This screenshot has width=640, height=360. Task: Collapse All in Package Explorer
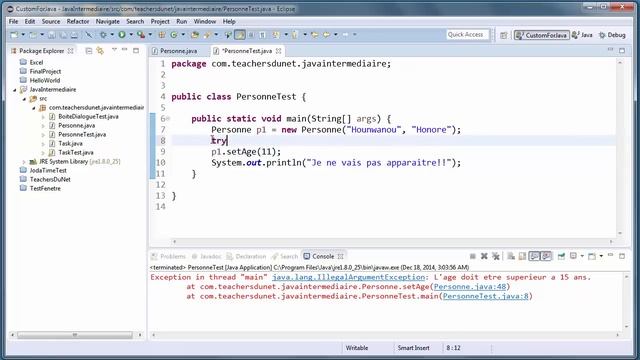(x=89, y=51)
